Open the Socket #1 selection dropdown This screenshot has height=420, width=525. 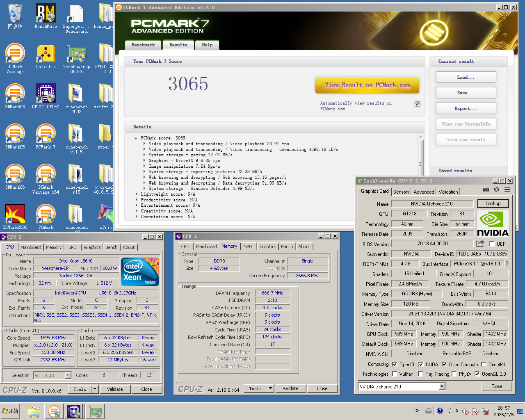[x=68, y=375]
